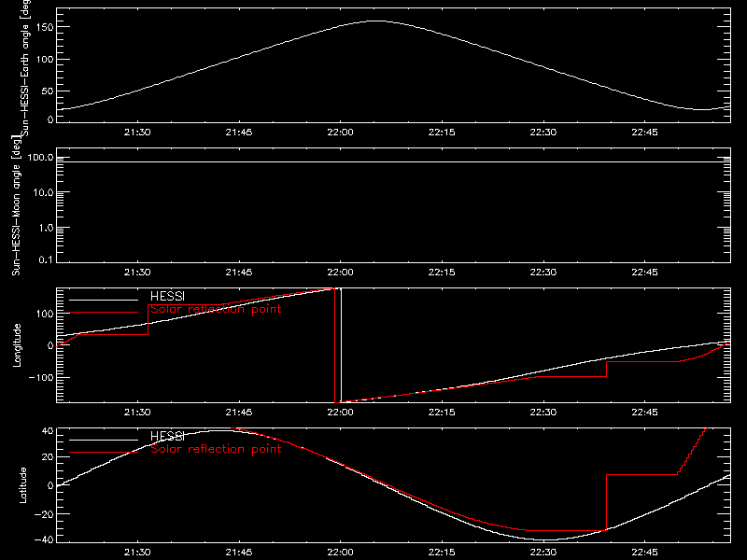Image resolution: width=747 pixels, height=560 pixels.
Task: Click the 10.0 tick on Moon angle plot
Action: click(x=43, y=193)
